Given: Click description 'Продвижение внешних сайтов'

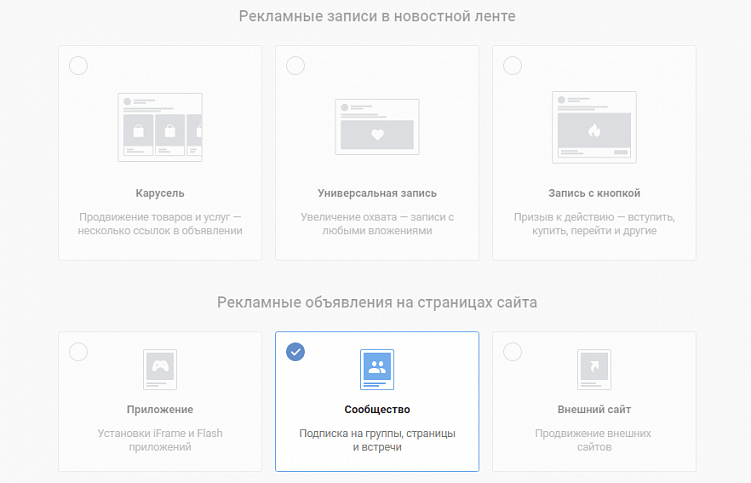Looking at the screenshot, I should [594, 440].
